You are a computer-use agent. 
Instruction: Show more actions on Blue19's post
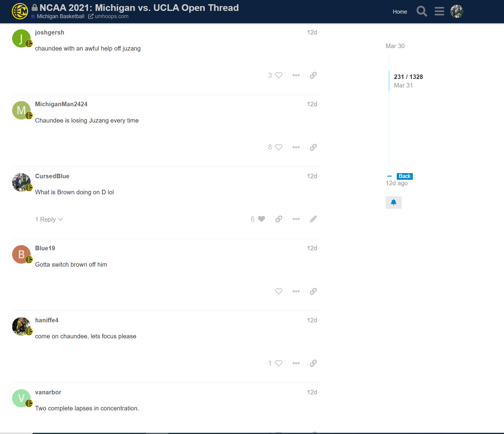point(296,291)
